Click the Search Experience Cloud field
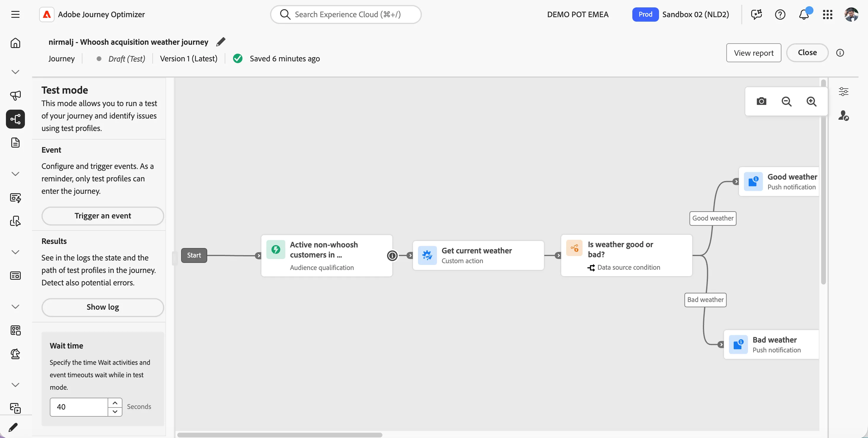The image size is (868, 438). click(346, 15)
